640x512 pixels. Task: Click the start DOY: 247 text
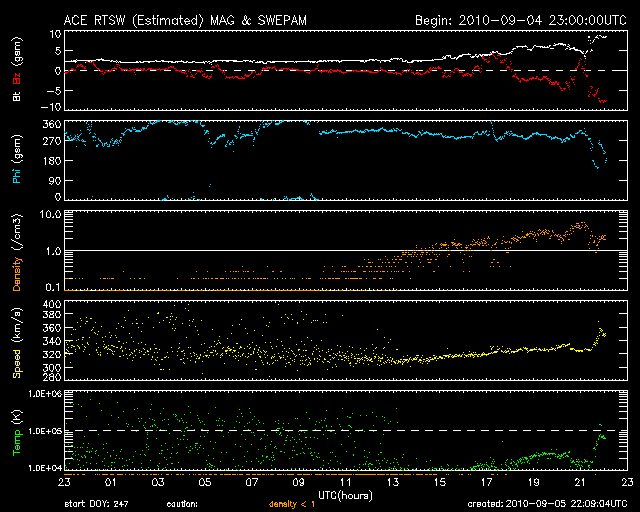tap(97, 505)
